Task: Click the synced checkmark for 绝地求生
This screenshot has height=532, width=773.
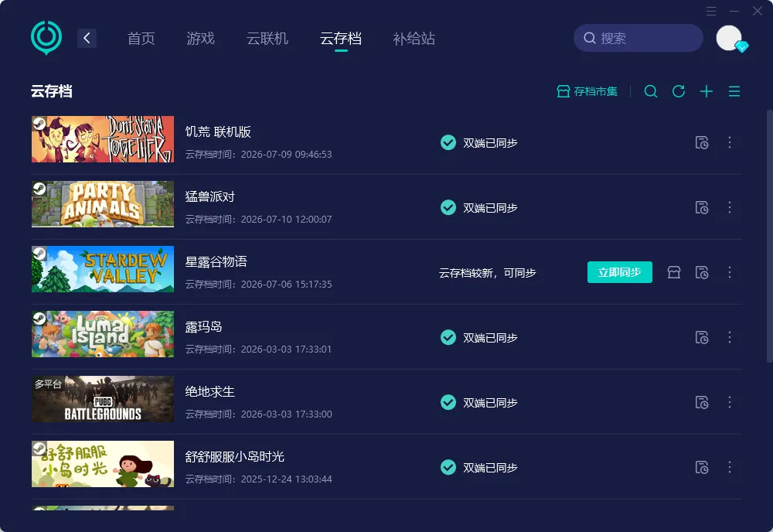Action: 448,402
